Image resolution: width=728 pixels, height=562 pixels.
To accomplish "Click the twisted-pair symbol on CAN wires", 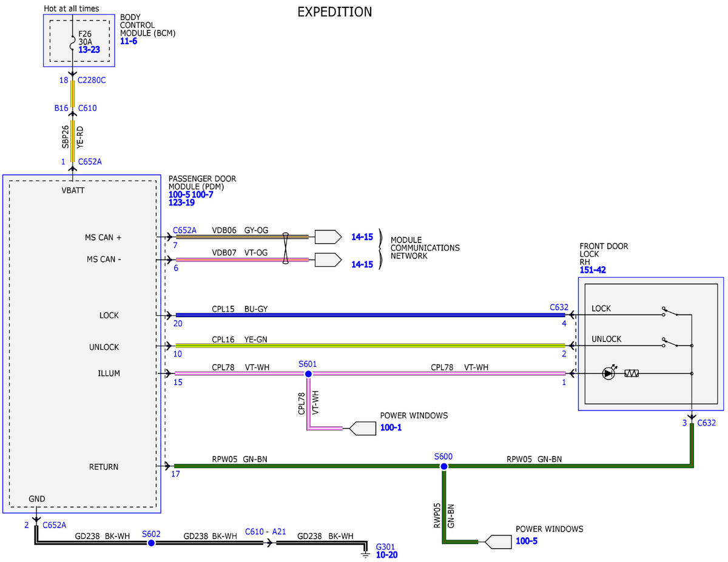I will point(285,249).
